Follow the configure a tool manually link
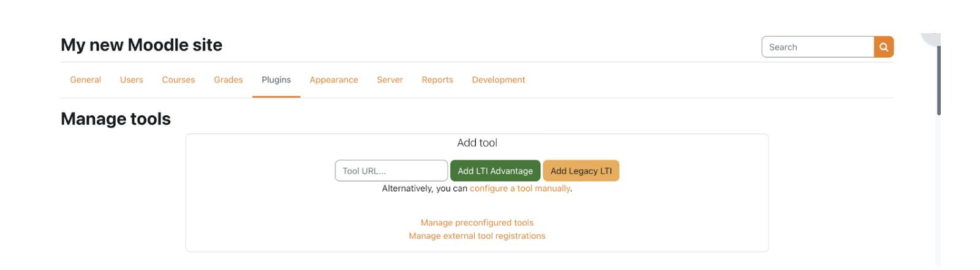The image size is (980, 270). (x=520, y=188)
